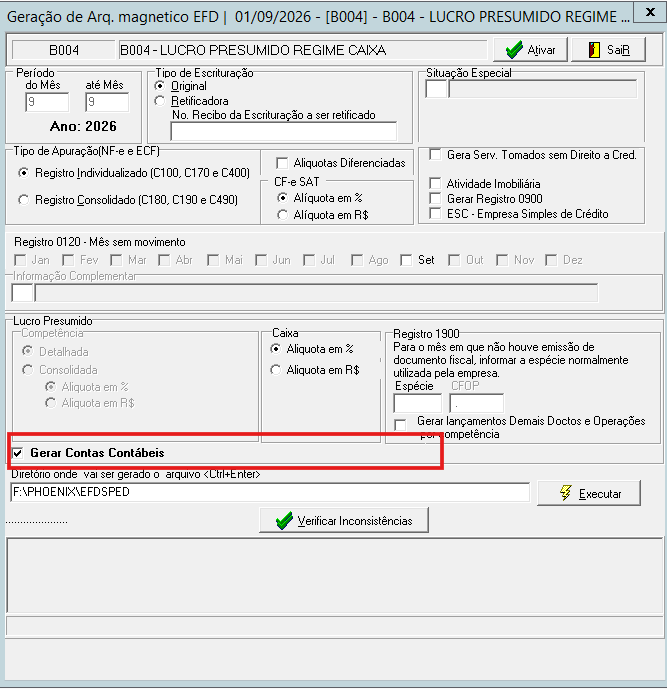
Task: Click the Situação Especial code box
Action: tap(436, 89)
